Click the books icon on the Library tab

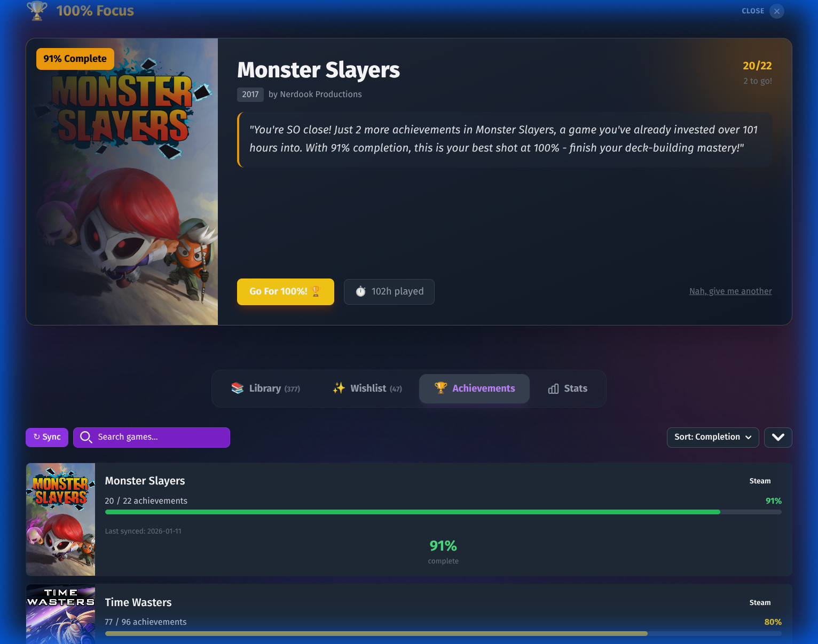[237, 388]
